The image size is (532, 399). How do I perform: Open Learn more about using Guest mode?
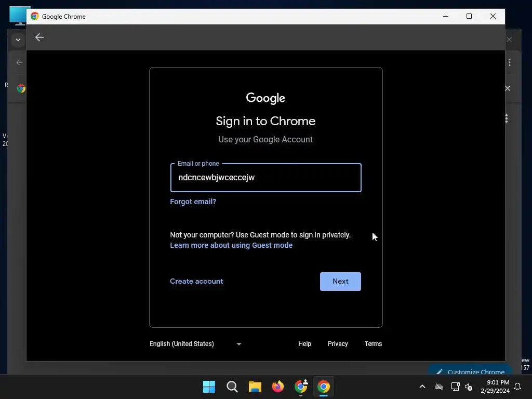click(x=231, y=245)
